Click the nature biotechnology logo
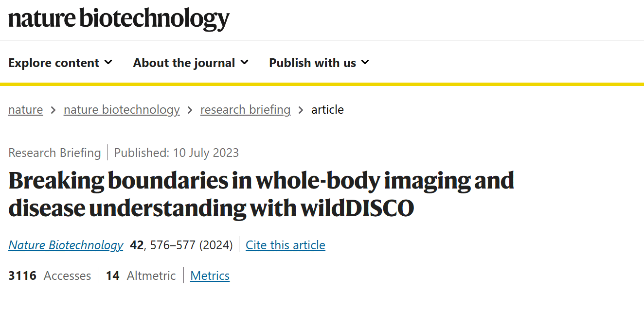 coord(119,19)
